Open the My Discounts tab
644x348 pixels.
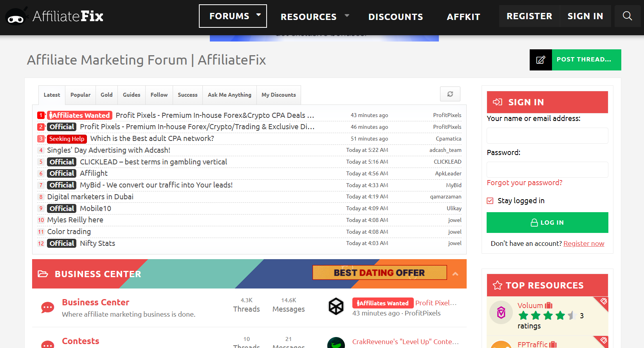(x=279, y=95)
